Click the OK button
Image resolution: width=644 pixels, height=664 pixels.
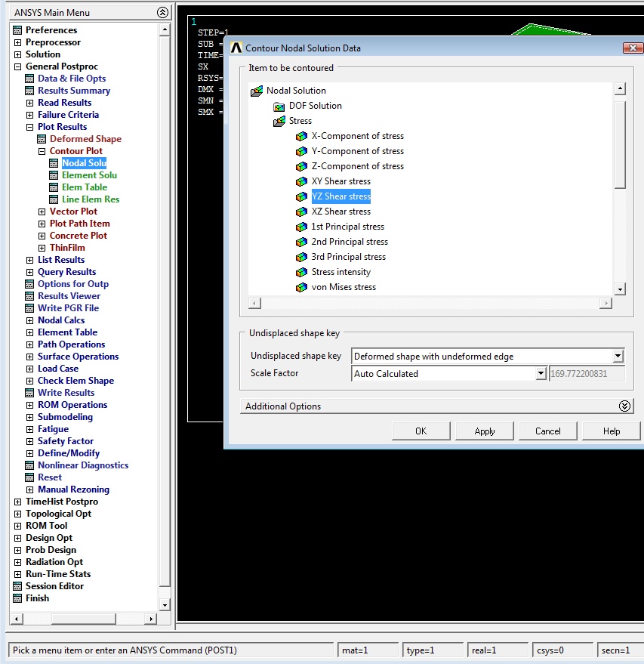[x=421, y=431]
